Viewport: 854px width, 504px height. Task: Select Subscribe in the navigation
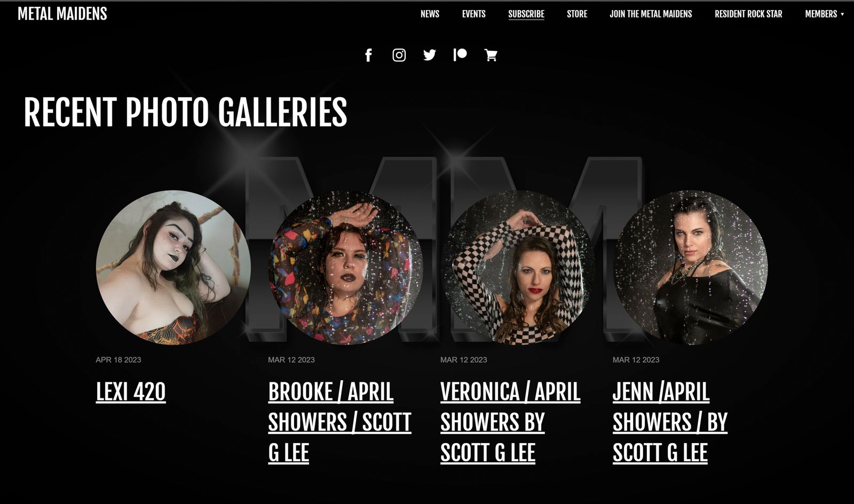click(526, 14)
